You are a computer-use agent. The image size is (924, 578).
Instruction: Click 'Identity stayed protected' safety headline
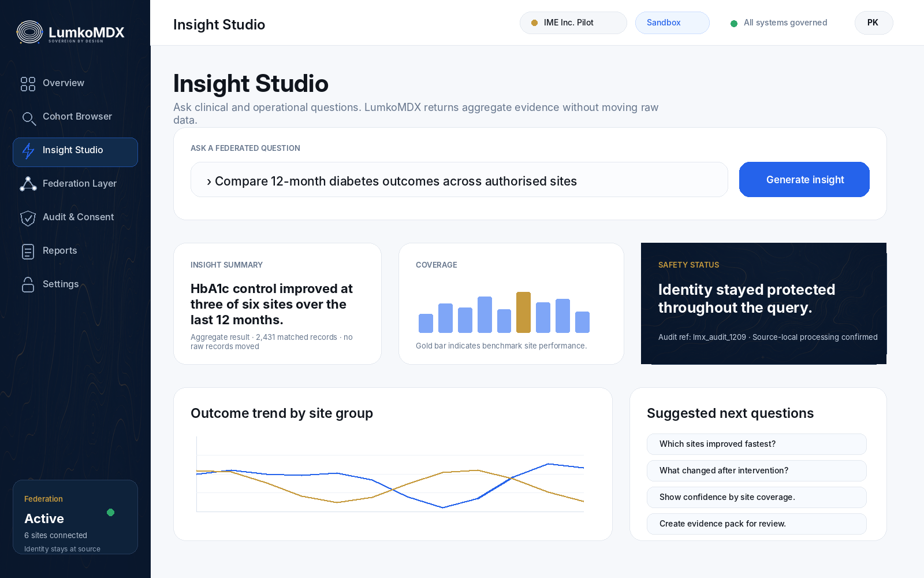pos(747,298)
